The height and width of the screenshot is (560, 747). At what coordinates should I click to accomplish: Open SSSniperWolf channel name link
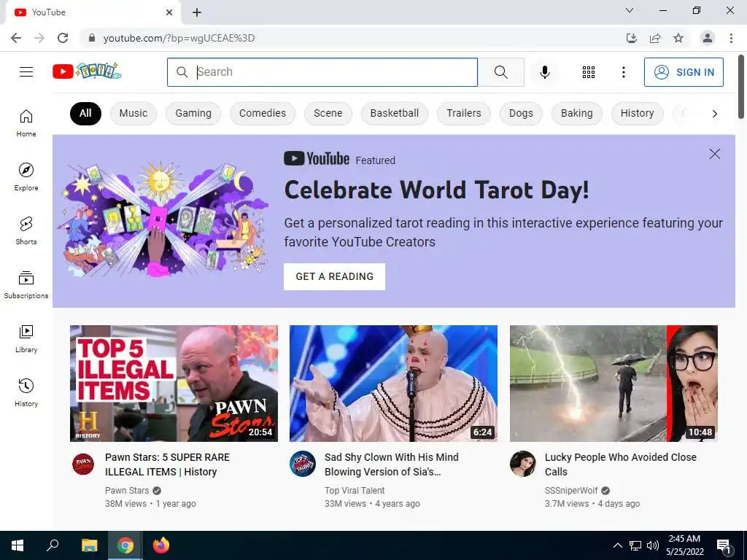pos(571,491)
